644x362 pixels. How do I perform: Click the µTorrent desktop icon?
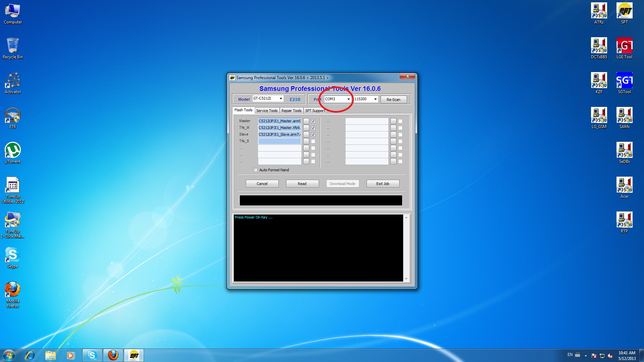pyautogui.click(x=13, y=153)
